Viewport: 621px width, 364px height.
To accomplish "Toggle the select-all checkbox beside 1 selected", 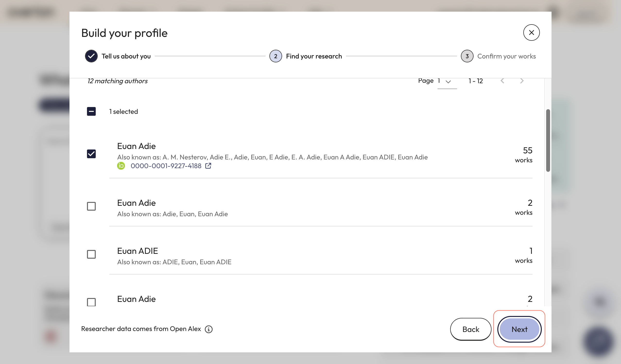I will click(x=91, y=111).
